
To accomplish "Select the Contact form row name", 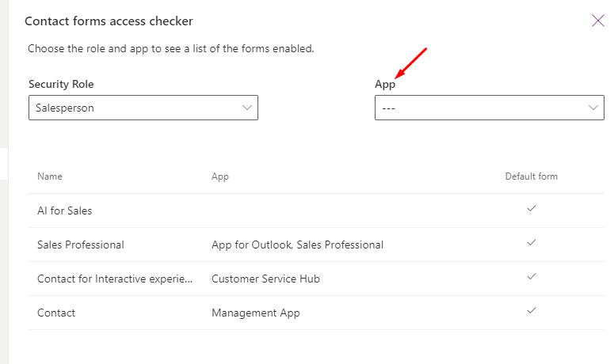I will tap(56, 313).
